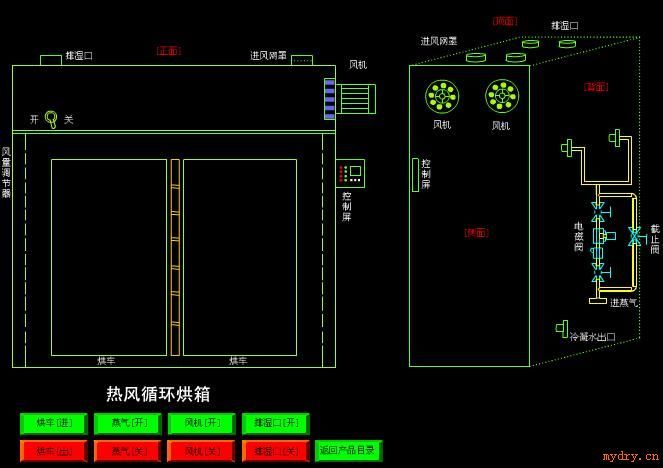Select the right circular fan on side view

[502, 96]
